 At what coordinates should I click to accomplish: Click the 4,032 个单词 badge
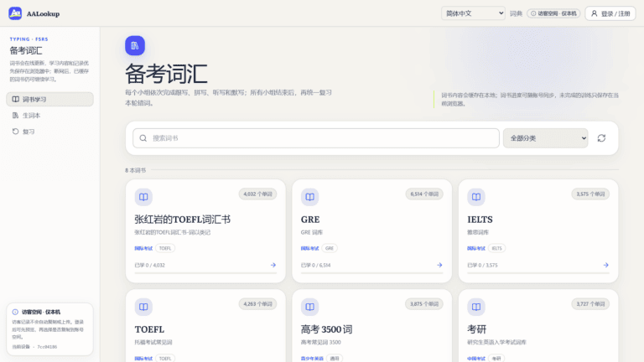[x=257, y=194]
